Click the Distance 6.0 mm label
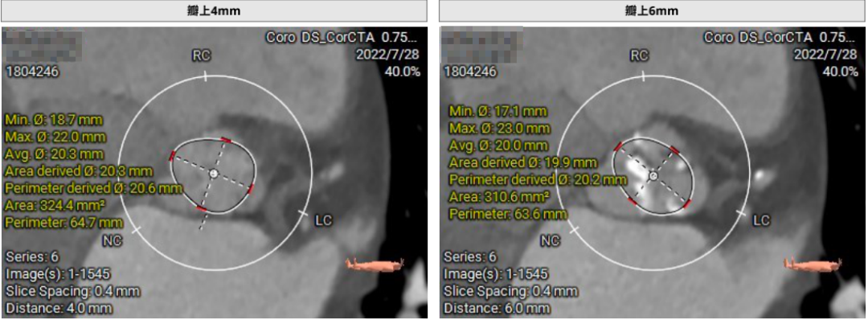 pyautogui.click(x=497, y=308)
